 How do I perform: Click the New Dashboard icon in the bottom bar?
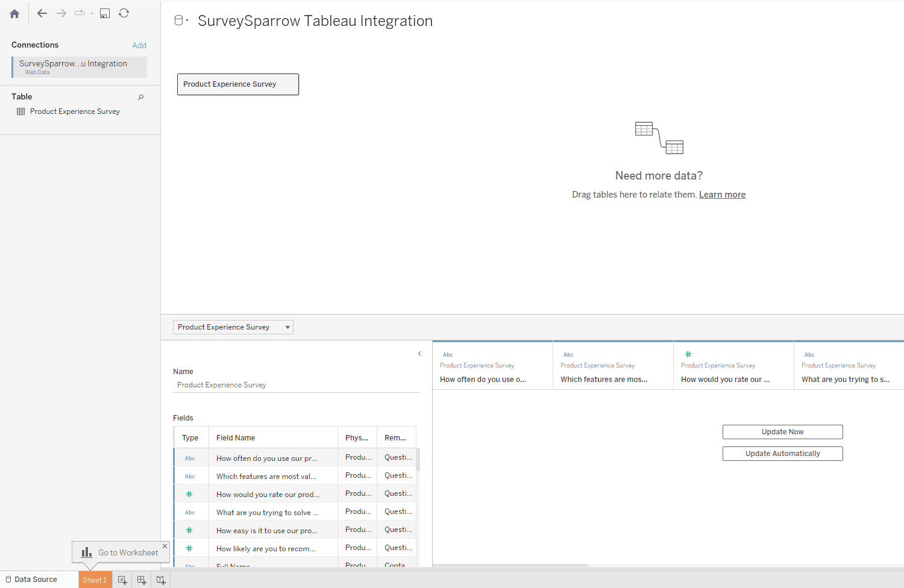pos(142,580)
